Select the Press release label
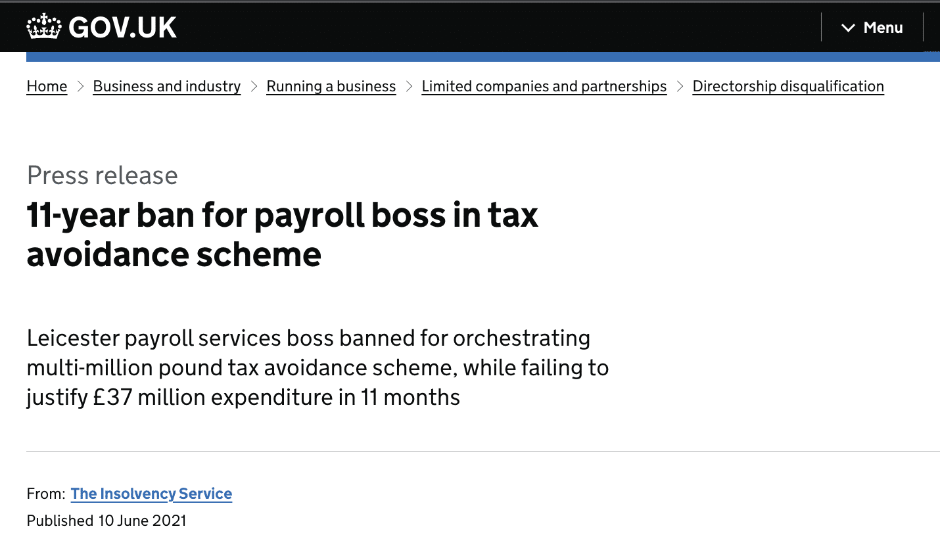This screenshot has width=940, height=560. pos(102,175)
